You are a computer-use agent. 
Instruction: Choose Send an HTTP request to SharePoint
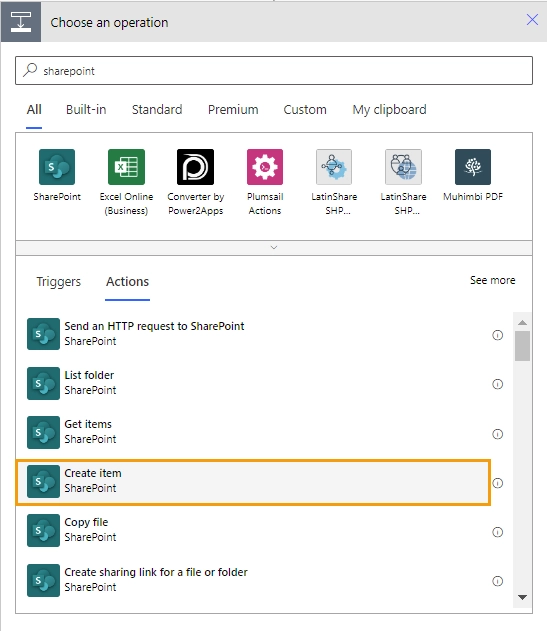253,334
